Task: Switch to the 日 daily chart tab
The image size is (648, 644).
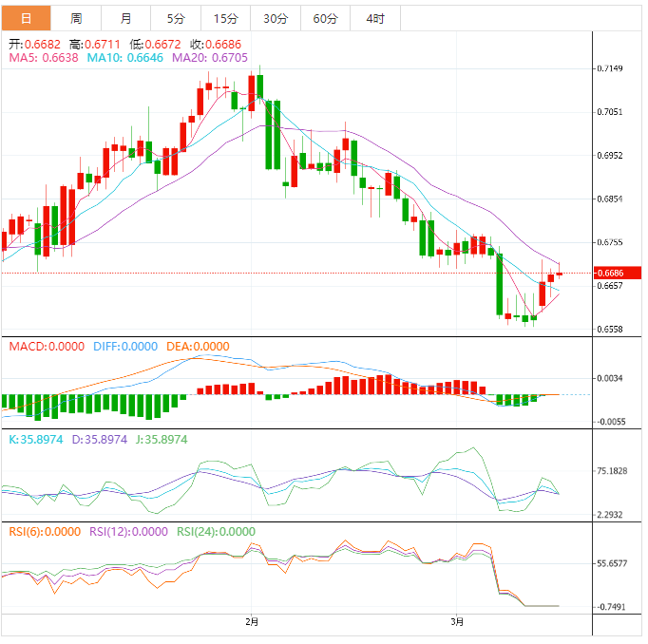Action: click(x=26, y=18)
